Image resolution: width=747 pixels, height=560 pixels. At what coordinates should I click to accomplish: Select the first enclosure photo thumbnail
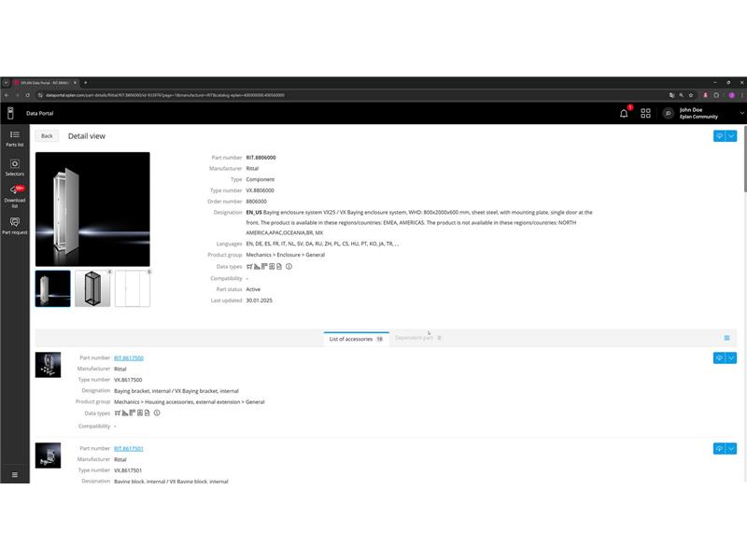[x=53, y=288]
